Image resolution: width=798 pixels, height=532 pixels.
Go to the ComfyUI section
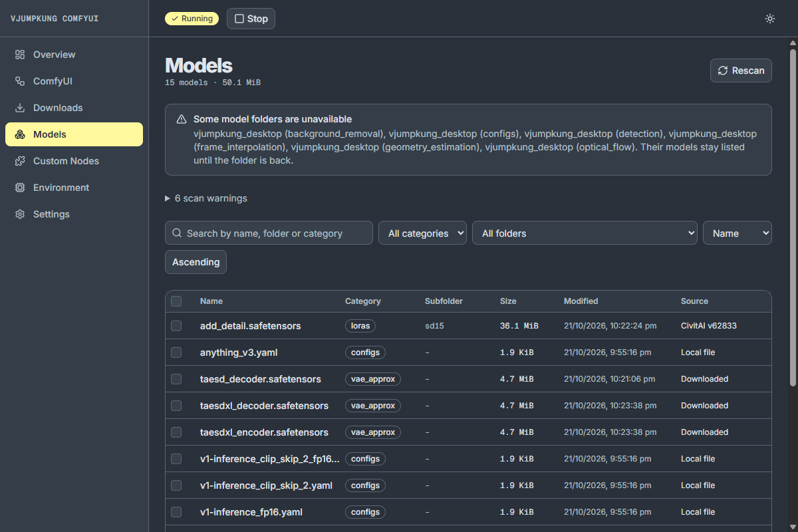coord(74,81)
